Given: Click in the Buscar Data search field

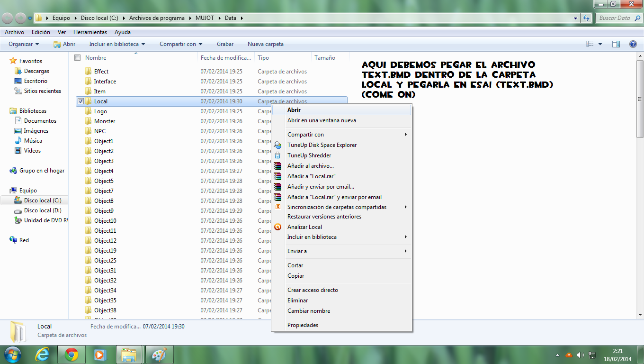Looking at the screenshot, I should click(x=615, y=18).
